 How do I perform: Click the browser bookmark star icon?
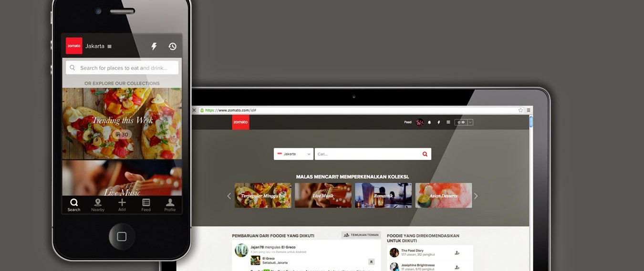(520, 110)
